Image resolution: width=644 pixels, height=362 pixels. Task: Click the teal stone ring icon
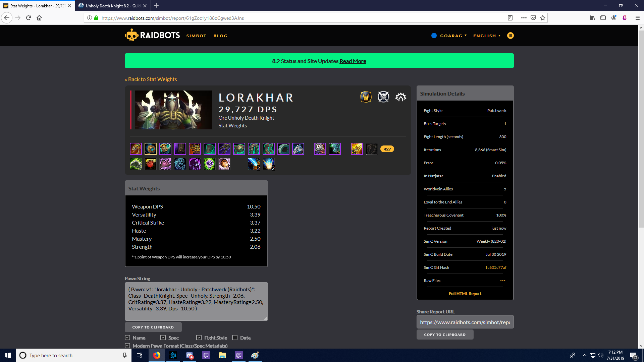coord(283,149)
